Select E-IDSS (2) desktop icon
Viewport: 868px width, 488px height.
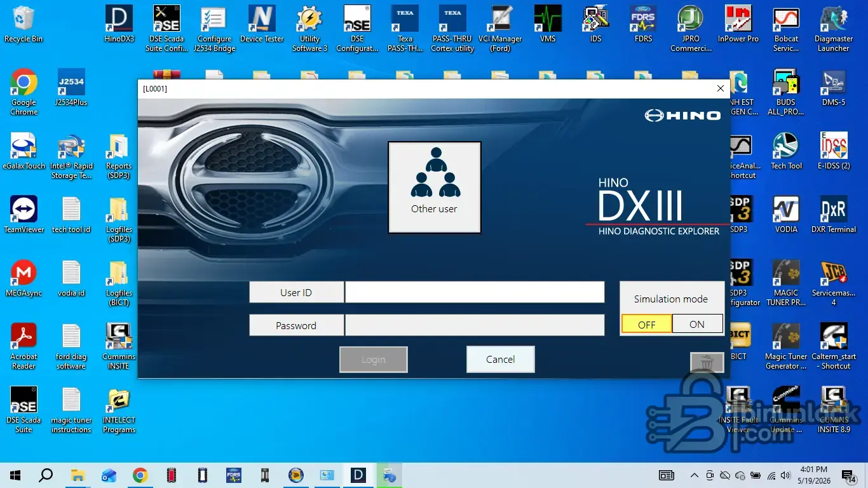tap(834, 151)
